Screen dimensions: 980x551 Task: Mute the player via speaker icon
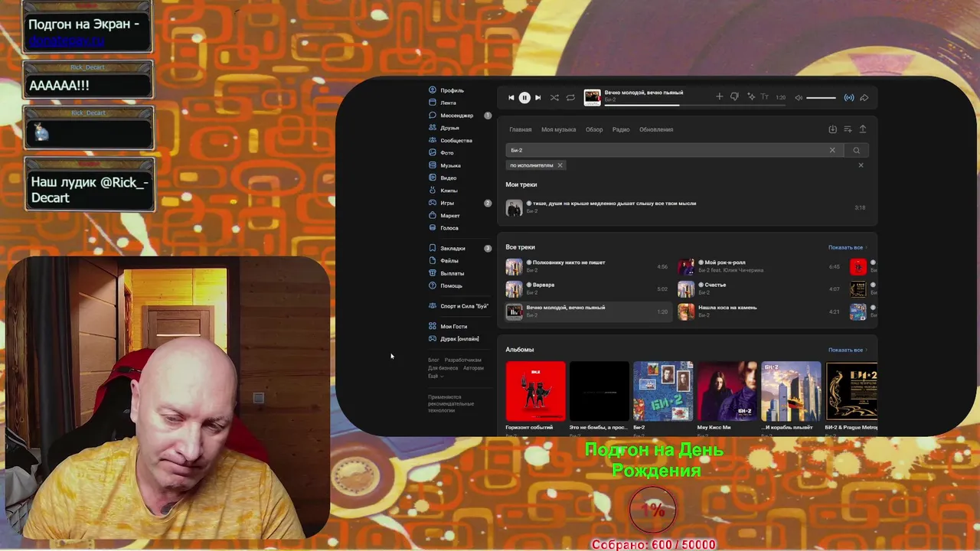pos(799,97)
